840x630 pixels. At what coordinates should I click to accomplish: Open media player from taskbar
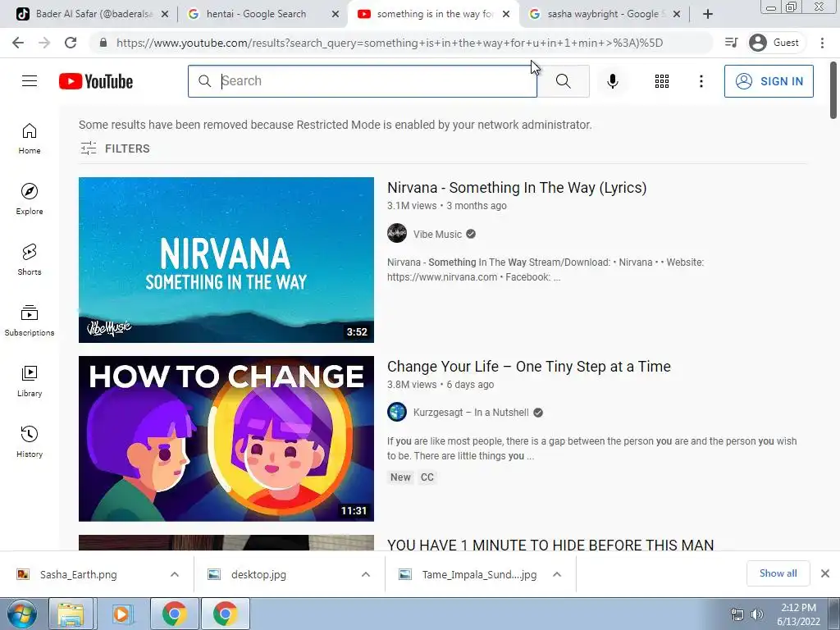[x=122, y=614]
